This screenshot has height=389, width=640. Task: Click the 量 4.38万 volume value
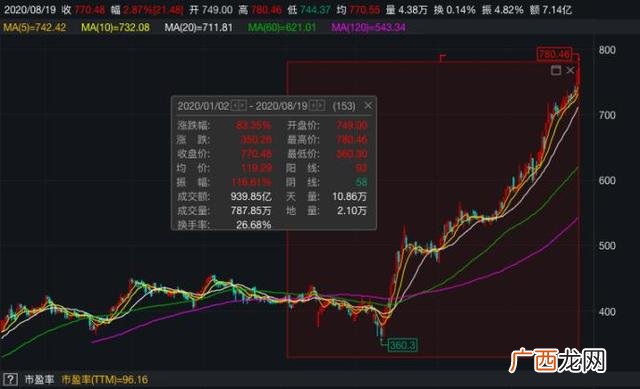[x=407, y=9]
